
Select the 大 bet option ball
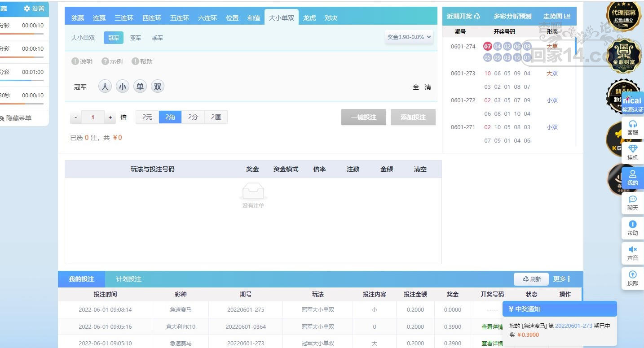[x=105, y=87]
